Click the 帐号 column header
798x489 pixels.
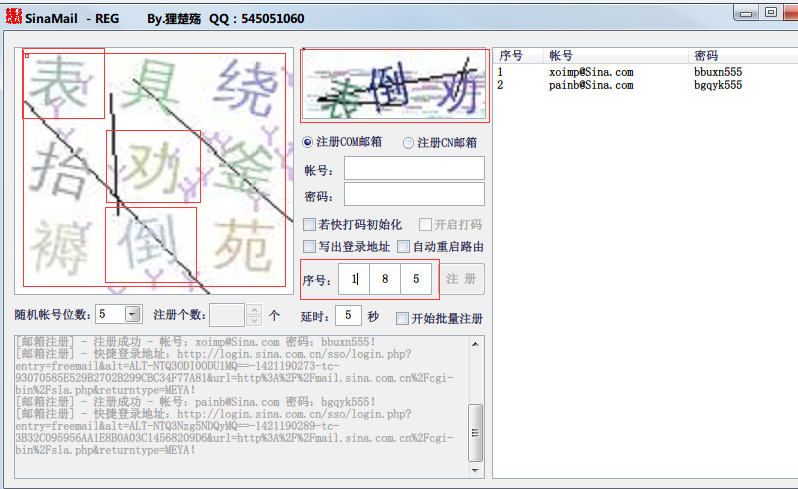(x=616, y=55)
